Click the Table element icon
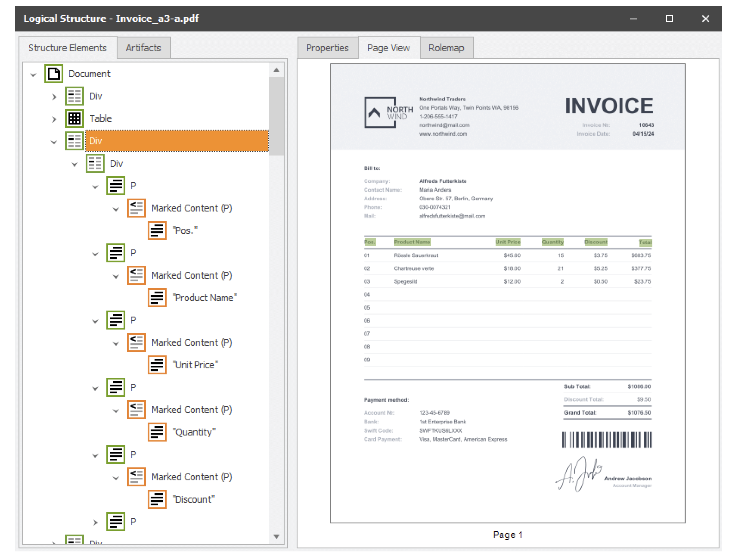The image size is (732, 560). (x=74, y=118)
